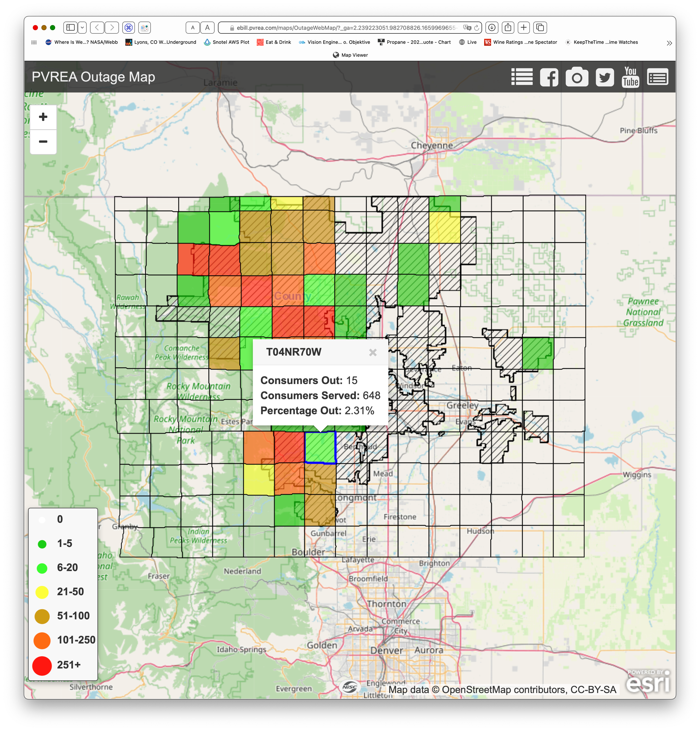
Task: Click the red 251+ legend swatch
Action: [x=42, y=665]
